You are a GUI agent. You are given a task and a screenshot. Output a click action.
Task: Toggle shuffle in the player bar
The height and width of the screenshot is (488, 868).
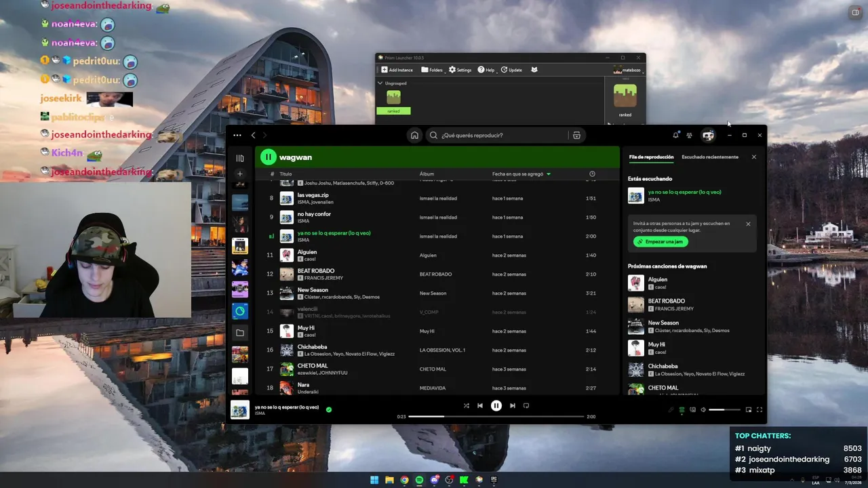(466, 405)
